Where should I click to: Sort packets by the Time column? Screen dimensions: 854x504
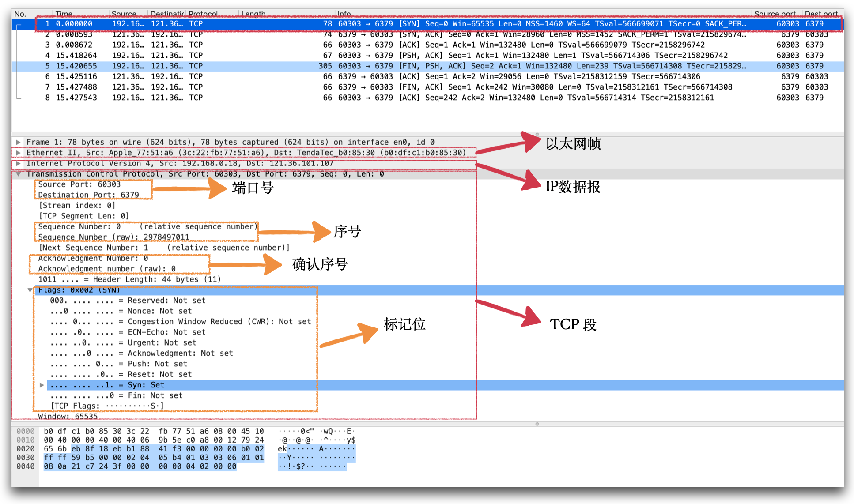point(64,14)
